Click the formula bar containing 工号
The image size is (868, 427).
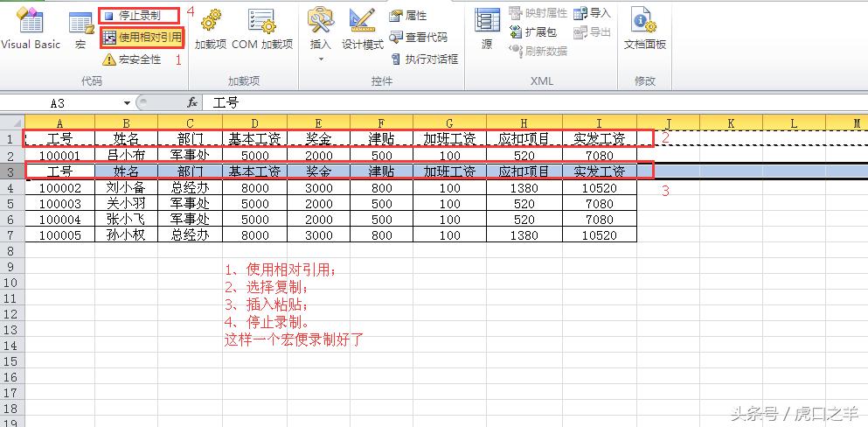point(535,103)
